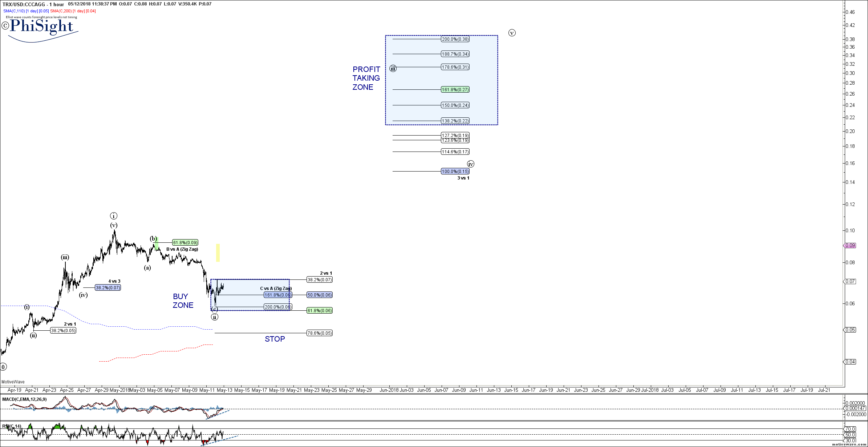Click the 100.0%(0.15) extension label

(455, 172)
